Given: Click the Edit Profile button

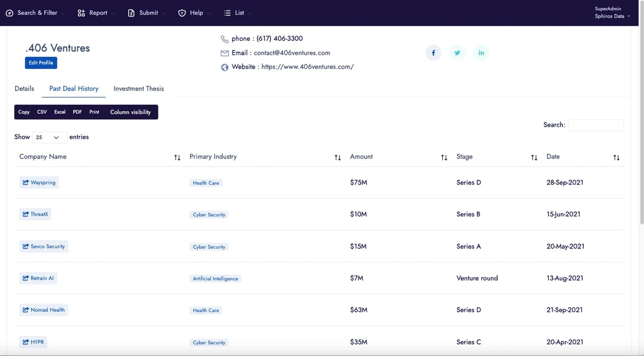Looking at the screenshot, I should click(41, 63).
